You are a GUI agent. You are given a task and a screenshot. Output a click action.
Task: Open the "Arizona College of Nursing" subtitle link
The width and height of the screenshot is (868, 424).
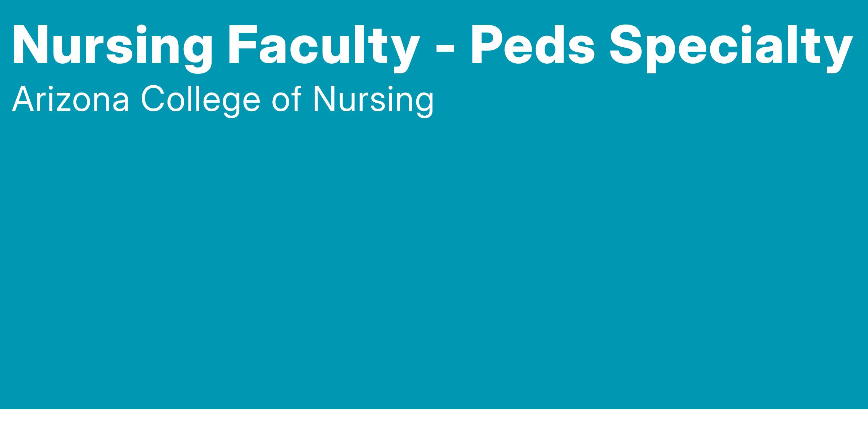click(223, 99)
